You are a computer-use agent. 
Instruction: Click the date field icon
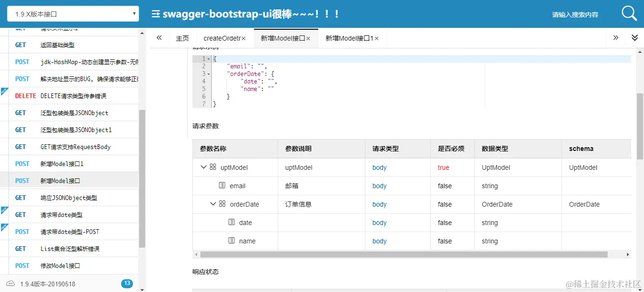pyautogui.click(x=231, y=222)
